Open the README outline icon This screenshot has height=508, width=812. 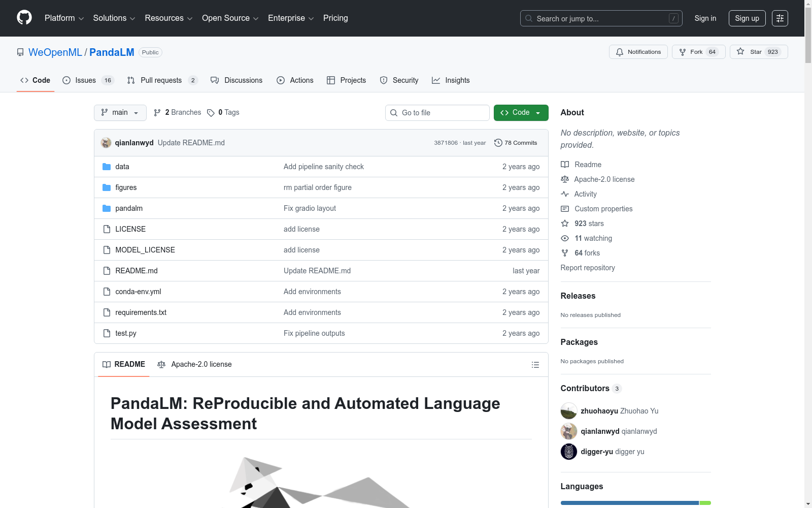535,365
